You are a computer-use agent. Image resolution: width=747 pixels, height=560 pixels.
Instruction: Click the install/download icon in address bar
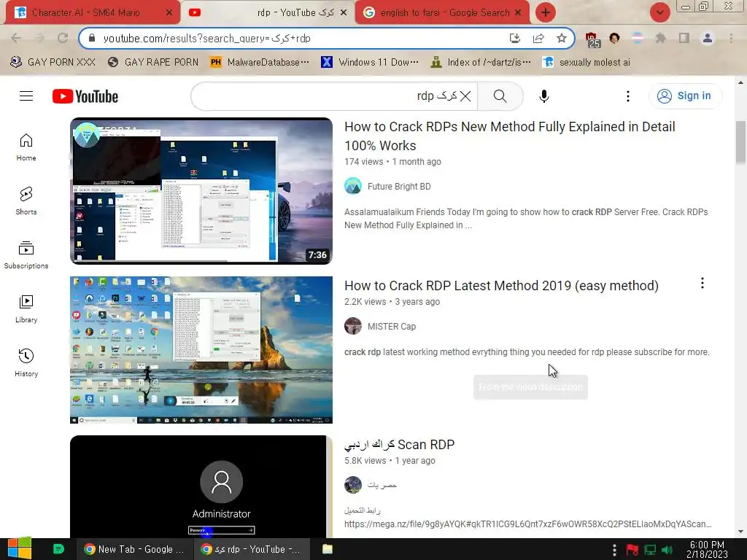[515, 38]
